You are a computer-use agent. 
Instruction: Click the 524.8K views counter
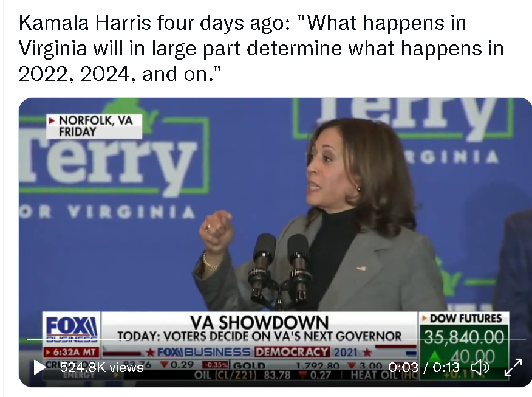click(x=101, y=367)
